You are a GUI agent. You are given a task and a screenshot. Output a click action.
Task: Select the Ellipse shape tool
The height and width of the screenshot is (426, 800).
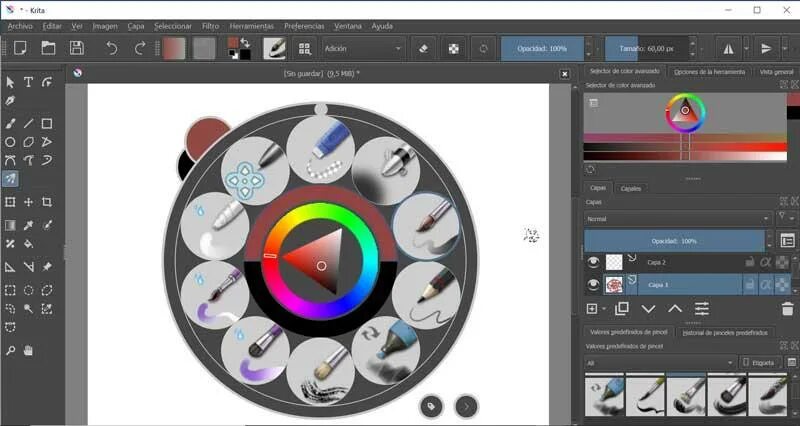[x=10, y=142]
